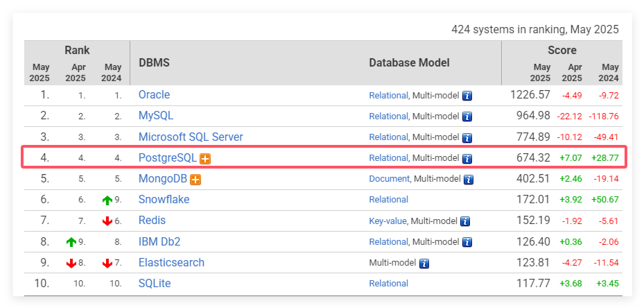The image size is (644, 308).
Task: Click the Relational link in the Oracle row
Action: tap(388, 96)
